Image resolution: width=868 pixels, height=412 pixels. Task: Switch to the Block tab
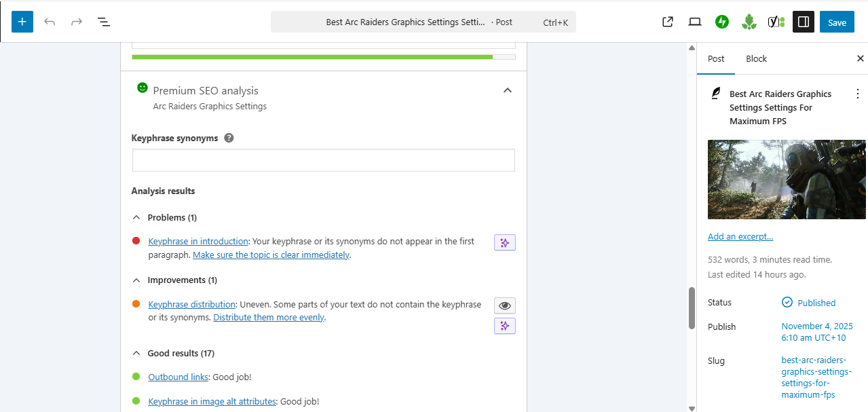point(756,59)
